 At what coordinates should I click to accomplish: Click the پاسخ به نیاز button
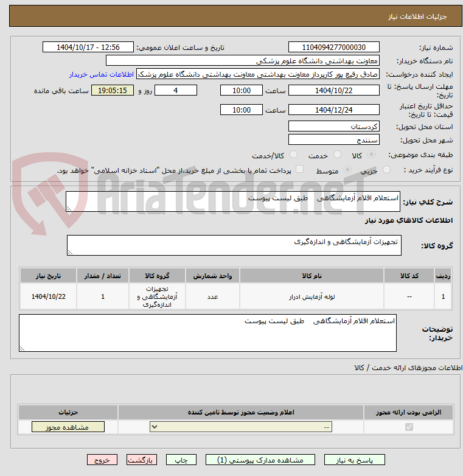[x=354, y=460]
